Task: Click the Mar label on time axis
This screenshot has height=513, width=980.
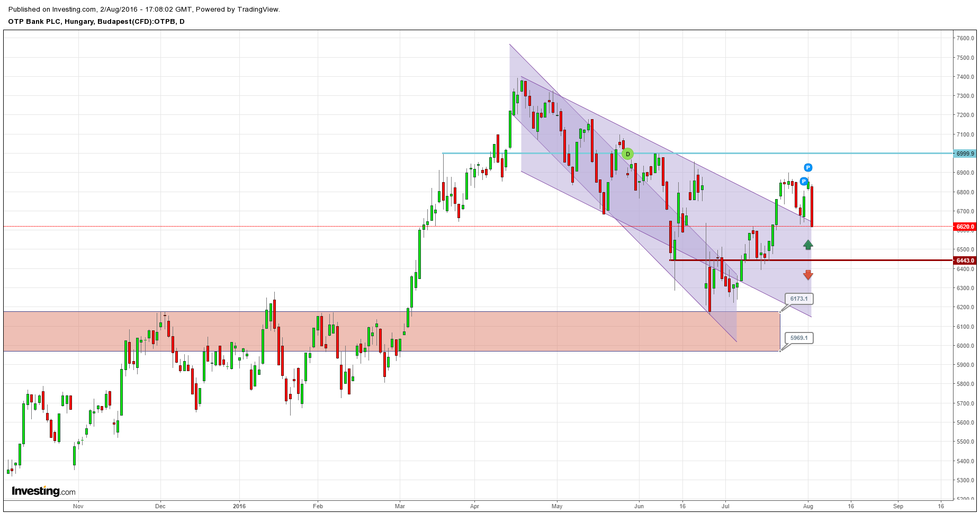Action: tap(400, 506)
